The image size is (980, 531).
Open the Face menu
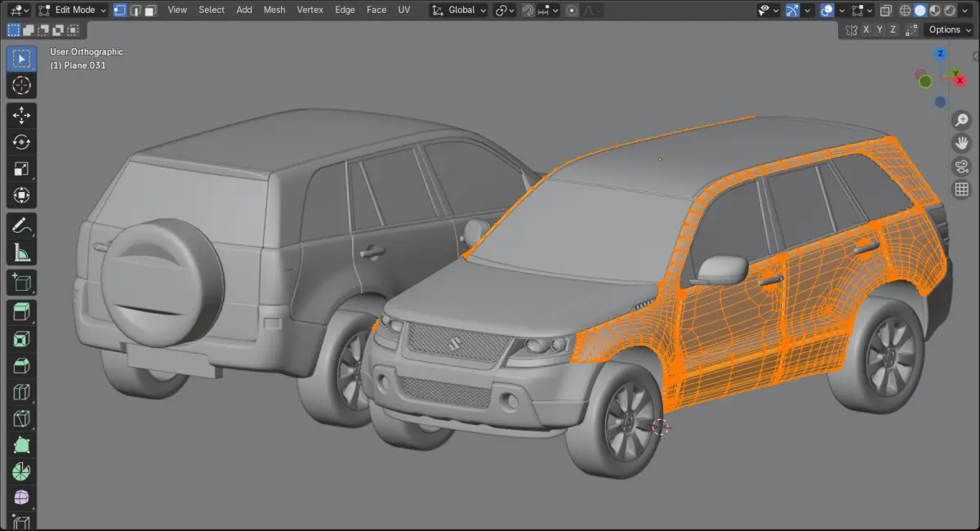point(376,10)
